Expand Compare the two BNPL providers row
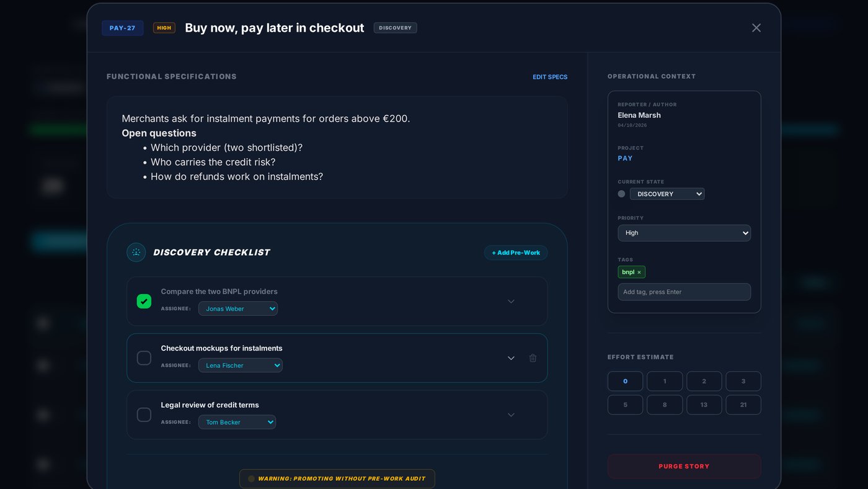 (x=511, y=302)
